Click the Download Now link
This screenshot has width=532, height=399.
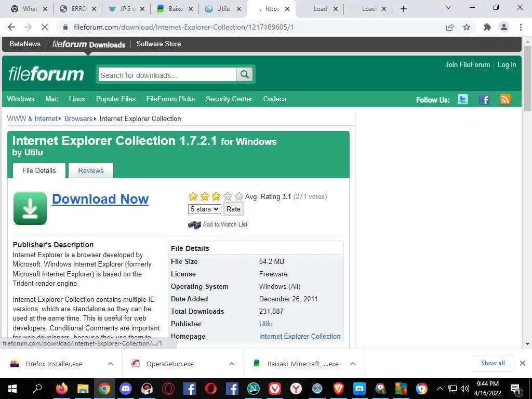(100, 199)
